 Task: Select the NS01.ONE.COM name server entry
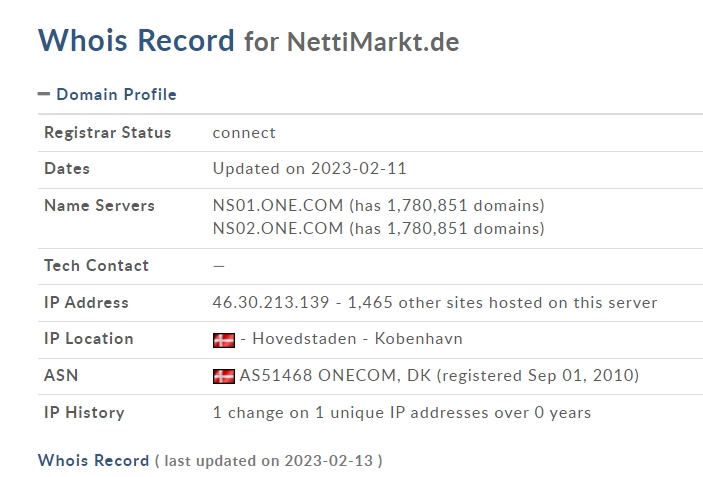pos(378,205)
